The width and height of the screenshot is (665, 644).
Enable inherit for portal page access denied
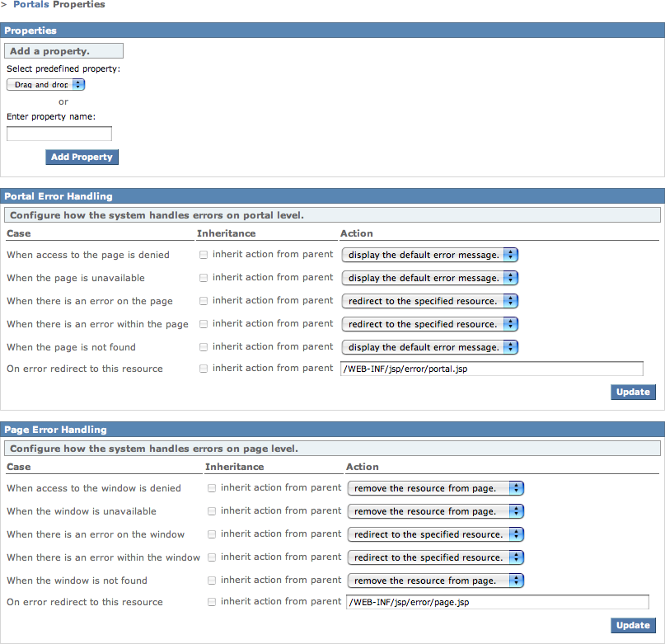(x=204, y=255)
